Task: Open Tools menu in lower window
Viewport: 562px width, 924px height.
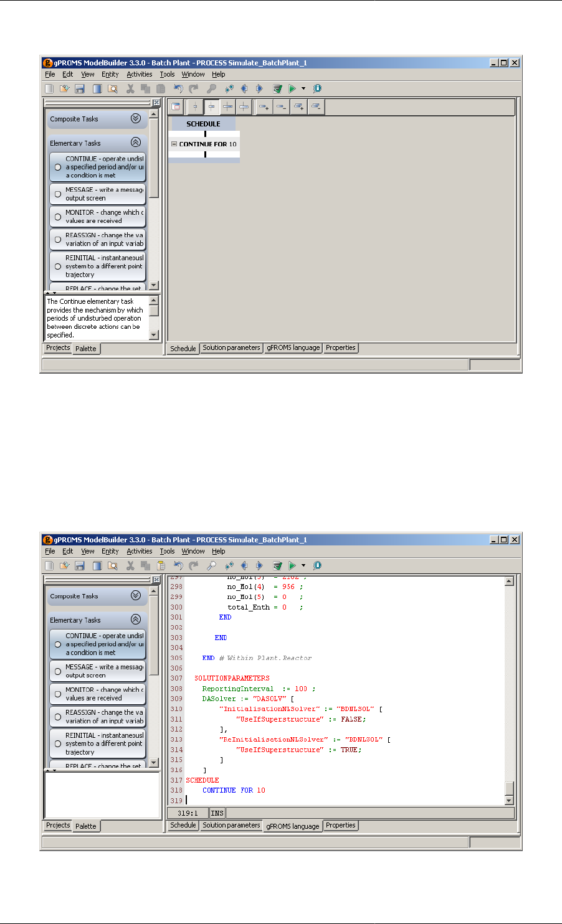Action: tap(167, 551)
